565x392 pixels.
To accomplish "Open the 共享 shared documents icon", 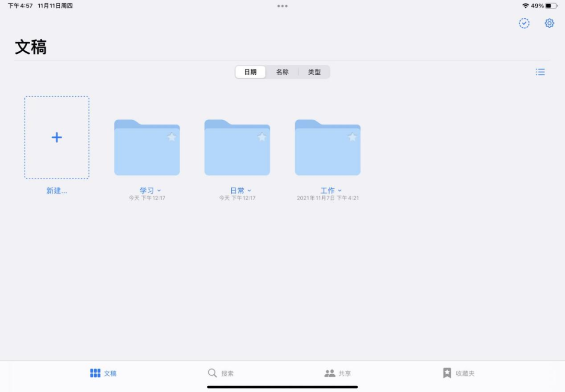I will pos(330,373).
